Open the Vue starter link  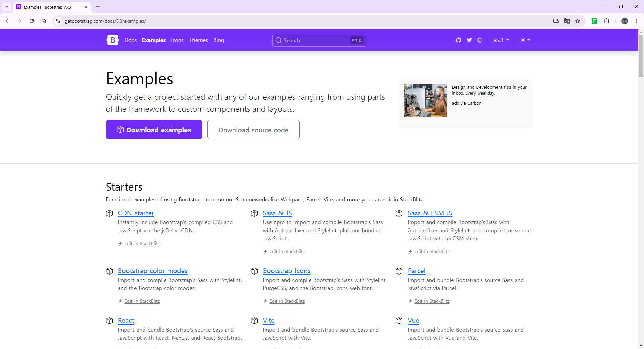click(x=413, y=320)
